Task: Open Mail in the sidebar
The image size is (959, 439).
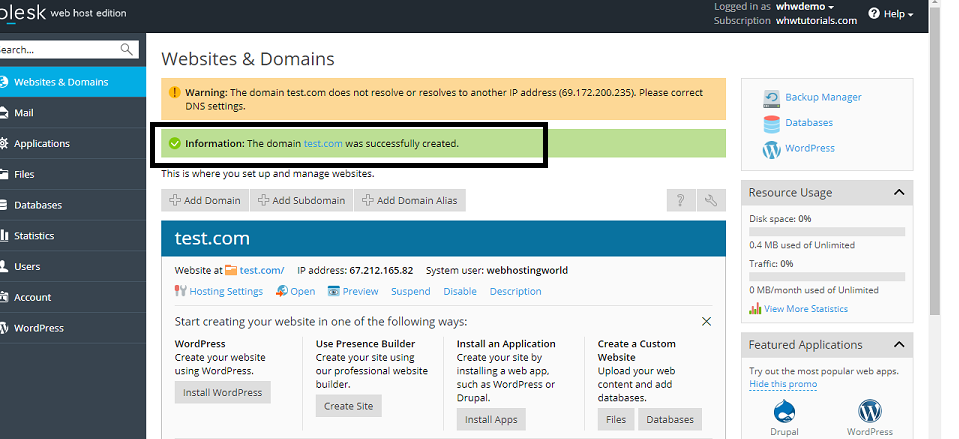Action: pos(24,113)
